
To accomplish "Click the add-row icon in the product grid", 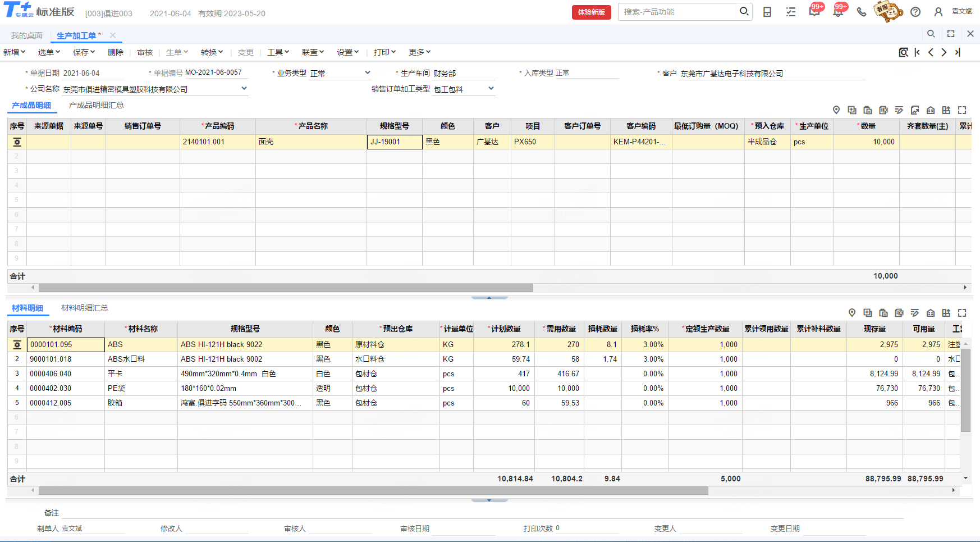I will pyautogui.click(x=852, y=110).
